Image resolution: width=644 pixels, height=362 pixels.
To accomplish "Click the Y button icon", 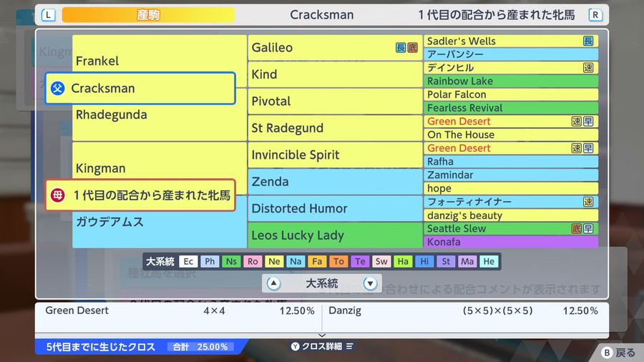I will 296,346.
